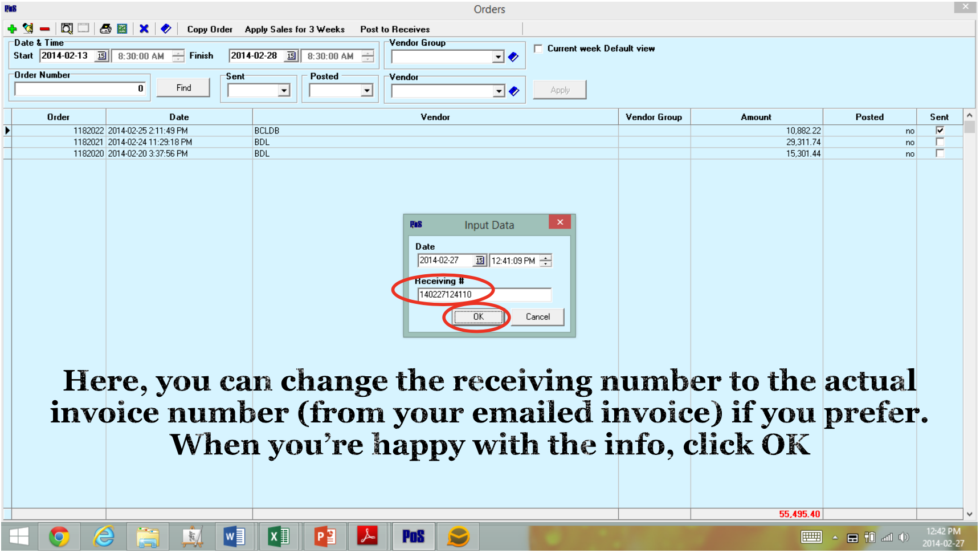Delete order using red minus icon
This screenshot has width=980, height=553.
click(44, 29)
